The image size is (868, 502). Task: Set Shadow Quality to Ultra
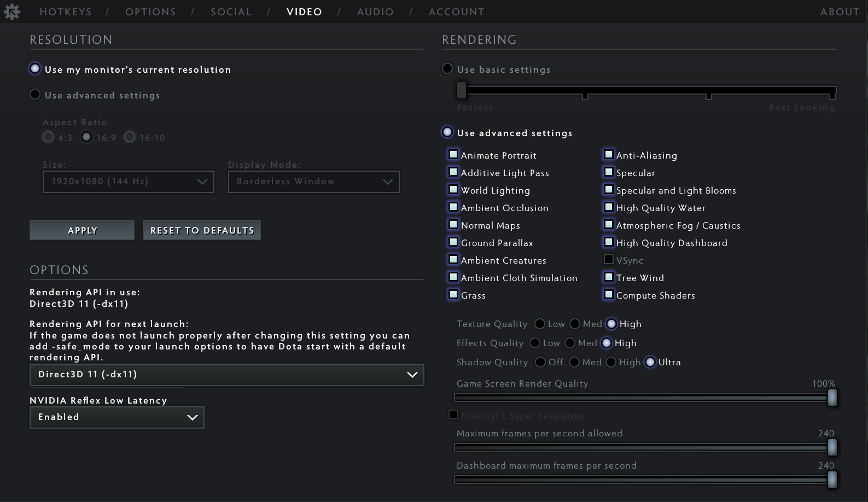[x=650, y=362]
